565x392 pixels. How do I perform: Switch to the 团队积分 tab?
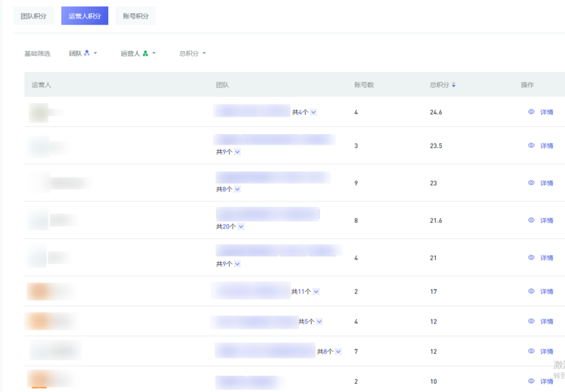click(x=33, y=16)
